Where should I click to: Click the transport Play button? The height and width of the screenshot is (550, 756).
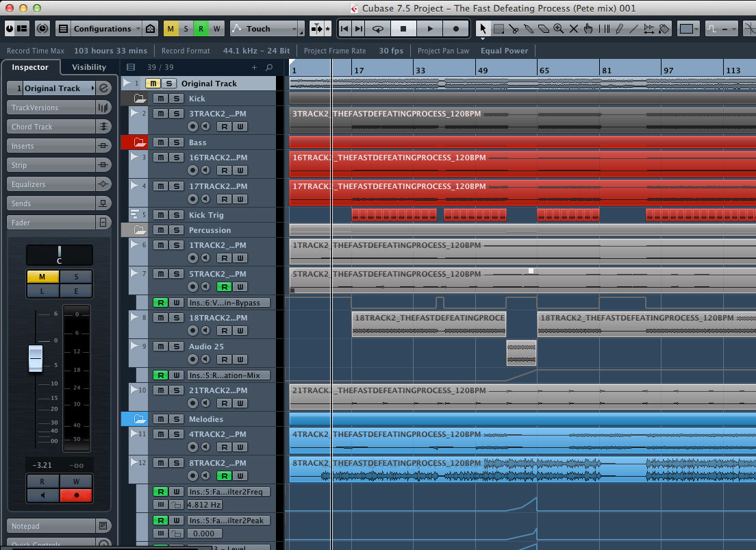(x=429, y=29)
